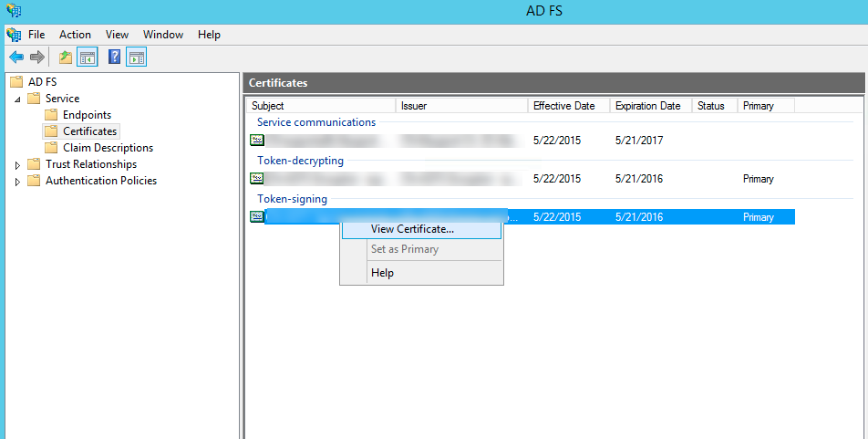Click the Back arrow toolbar button
Screen dimensions: 868x439
[x=16, y=57]
